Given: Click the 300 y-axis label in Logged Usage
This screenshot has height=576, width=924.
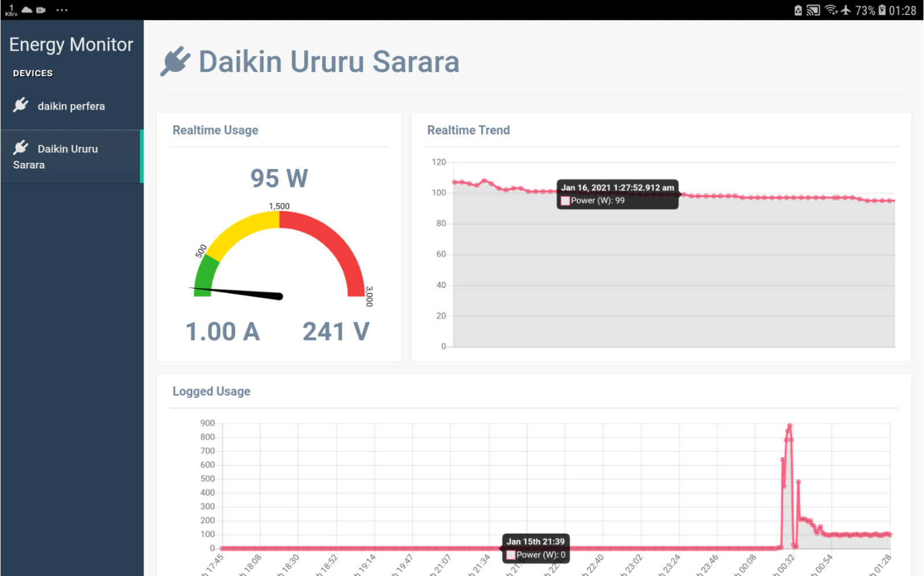Looking at the screenshot, I should coord(207,506).
